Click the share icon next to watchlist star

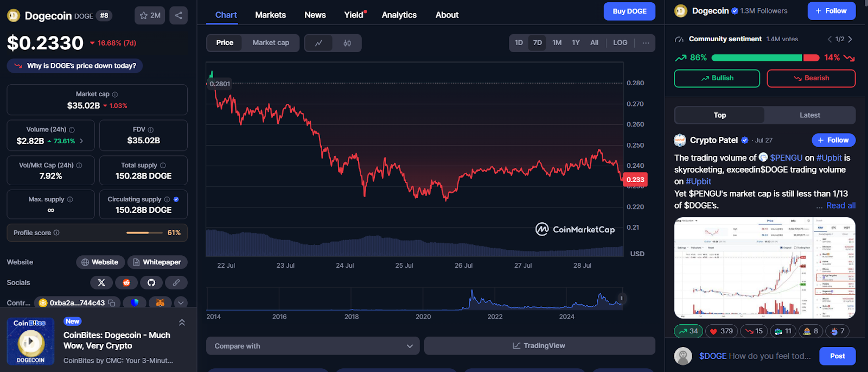178,15
